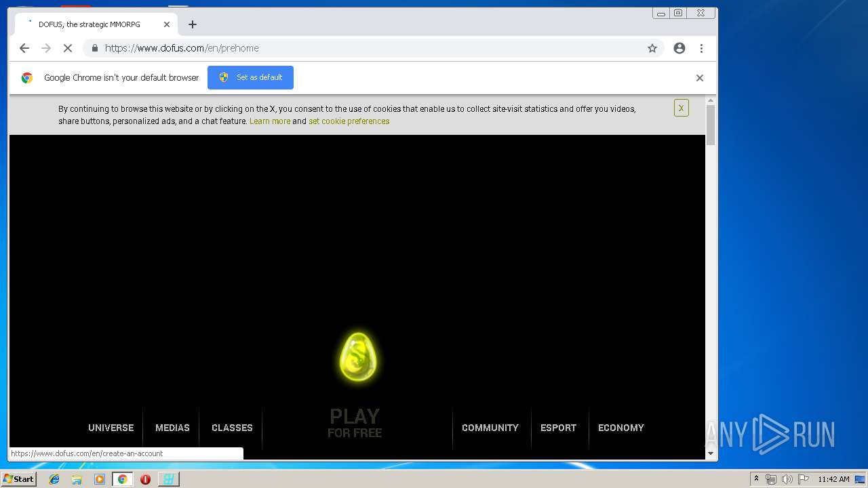Image resolution: width=868 pixels, height=488 pixels.
Task: Dismiss the default browser notification bar
Action: tap(700, 78)
